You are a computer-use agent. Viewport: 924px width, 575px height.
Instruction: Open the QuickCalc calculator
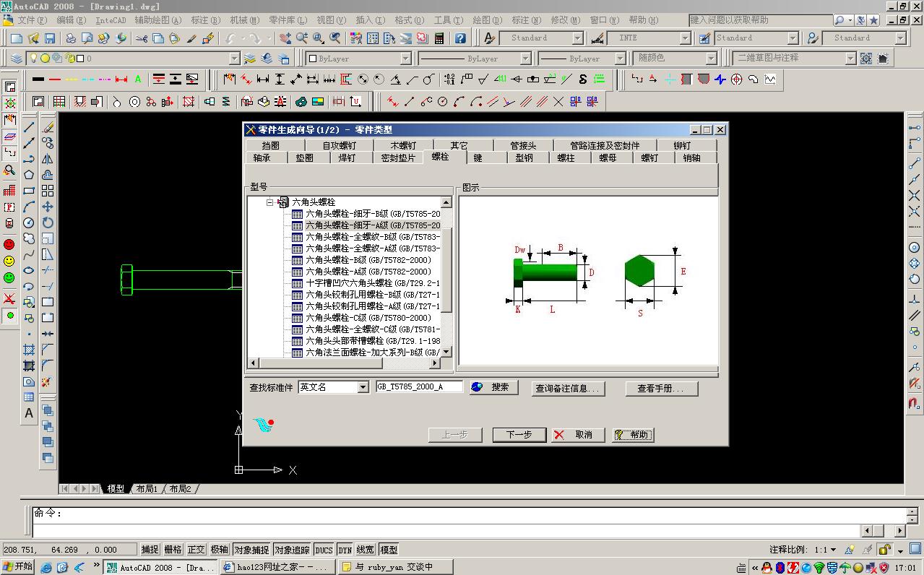point(439,38)
